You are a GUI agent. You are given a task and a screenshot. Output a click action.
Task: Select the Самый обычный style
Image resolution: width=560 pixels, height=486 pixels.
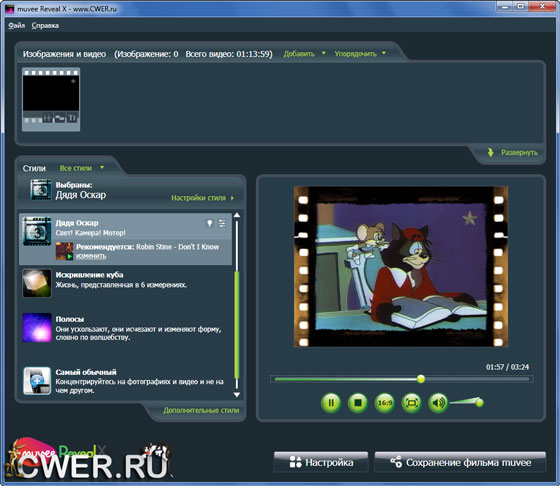(x=125, y=381)
